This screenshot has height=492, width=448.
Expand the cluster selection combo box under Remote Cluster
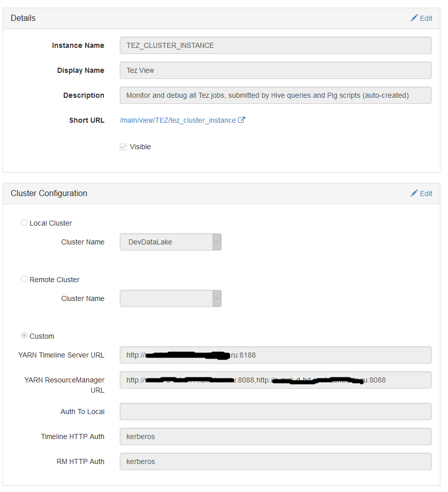coord(216,298)
